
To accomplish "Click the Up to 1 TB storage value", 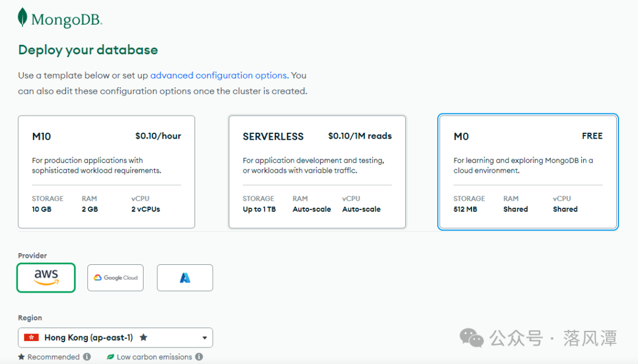I will coord(259,209).
